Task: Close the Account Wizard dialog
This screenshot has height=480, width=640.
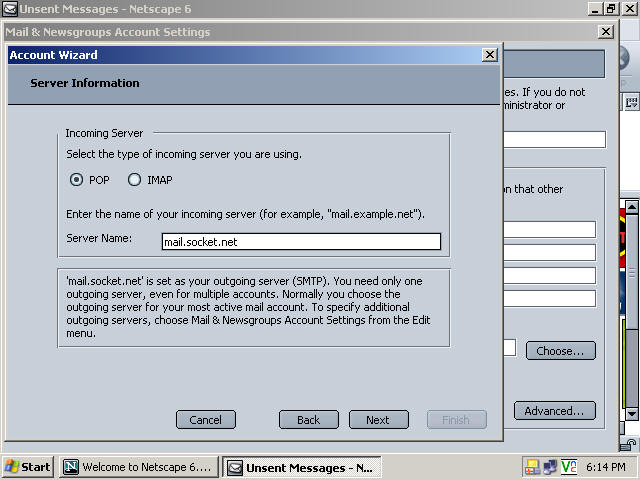Action: pos(489,55)
